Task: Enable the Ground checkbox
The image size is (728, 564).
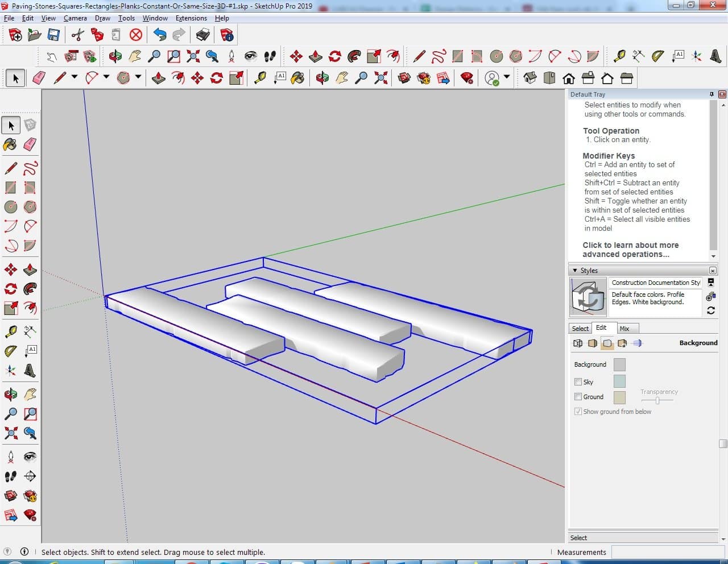Action: coord(578,397)
